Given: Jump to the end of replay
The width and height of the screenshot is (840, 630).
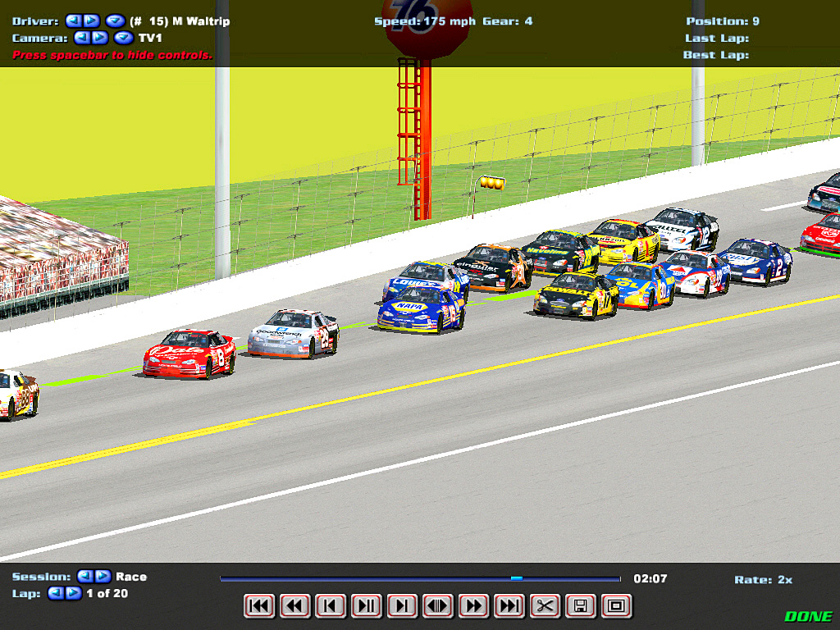Looking at the screenshot, I should point(509,606).
